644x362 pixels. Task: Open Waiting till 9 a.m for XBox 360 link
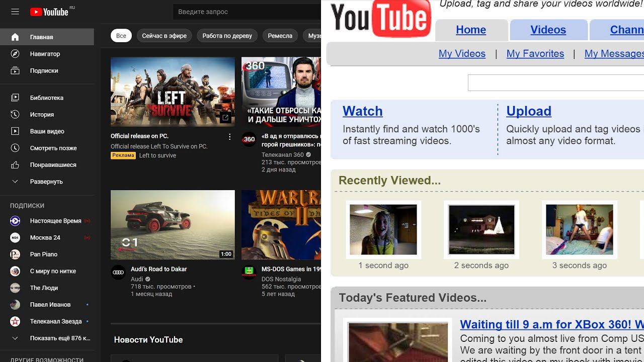point(552,324)
